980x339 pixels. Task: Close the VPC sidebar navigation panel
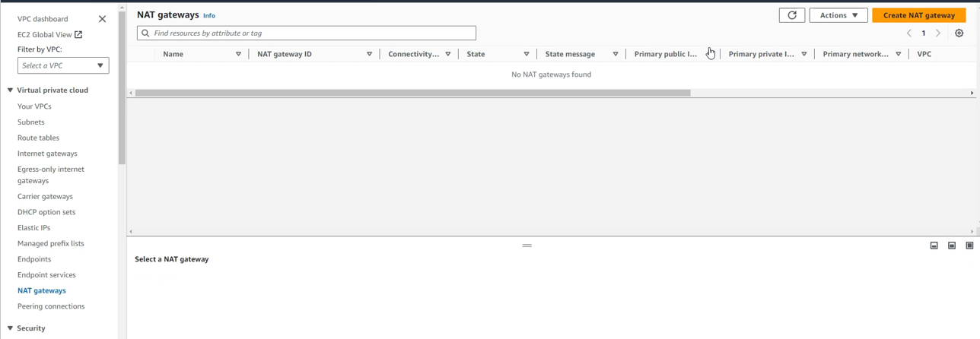[x=102, y=19]
